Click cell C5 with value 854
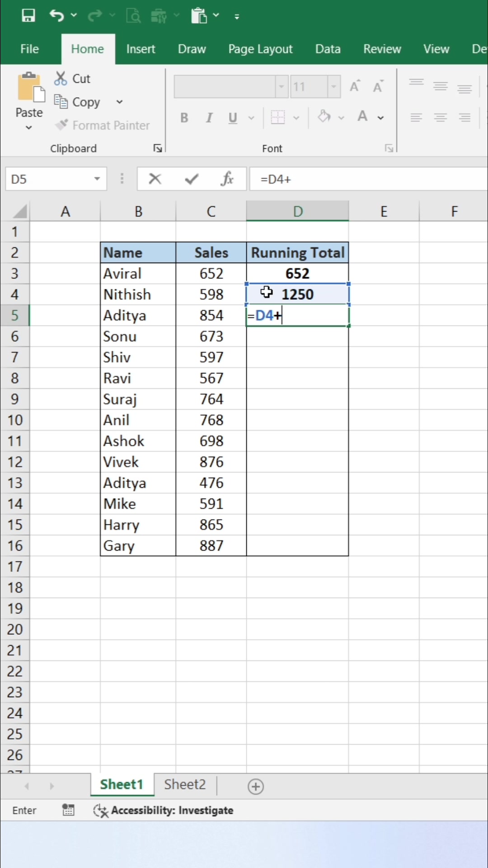488x868 pixels. coord(211,315)
